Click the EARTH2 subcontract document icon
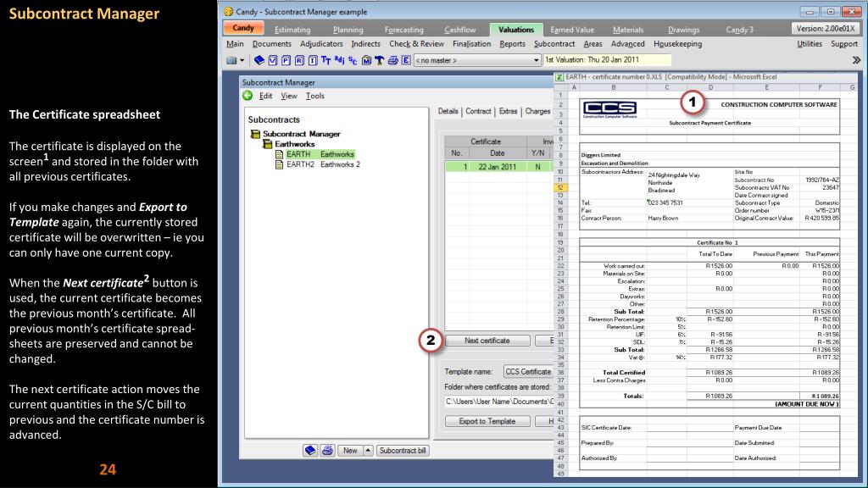 280,164
